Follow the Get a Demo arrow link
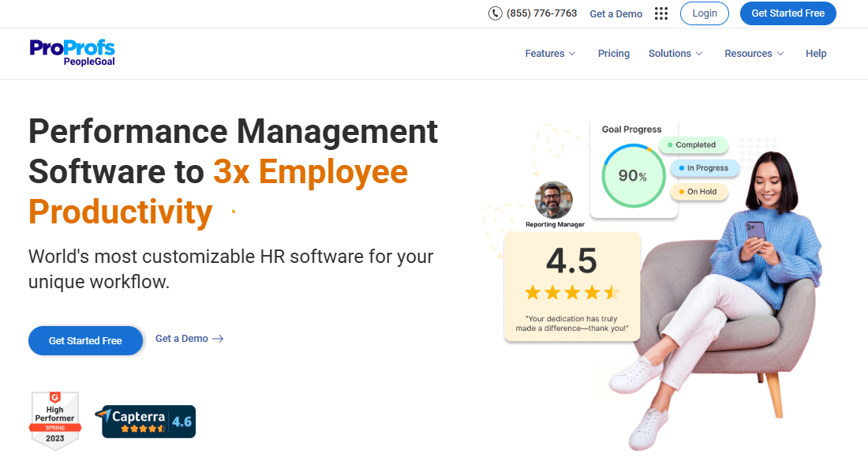 tap(189, 339)
